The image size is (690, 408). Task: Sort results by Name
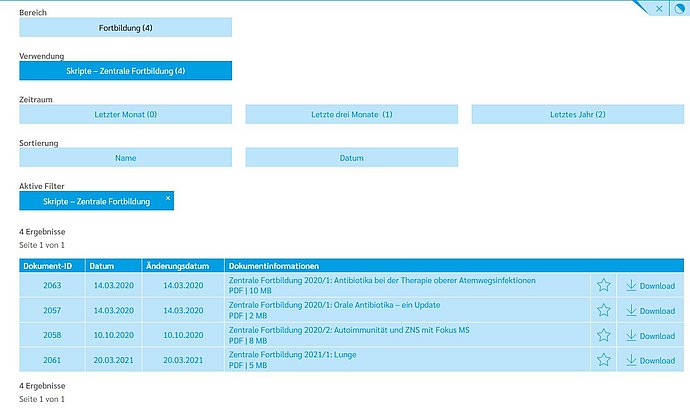point(125,158)
